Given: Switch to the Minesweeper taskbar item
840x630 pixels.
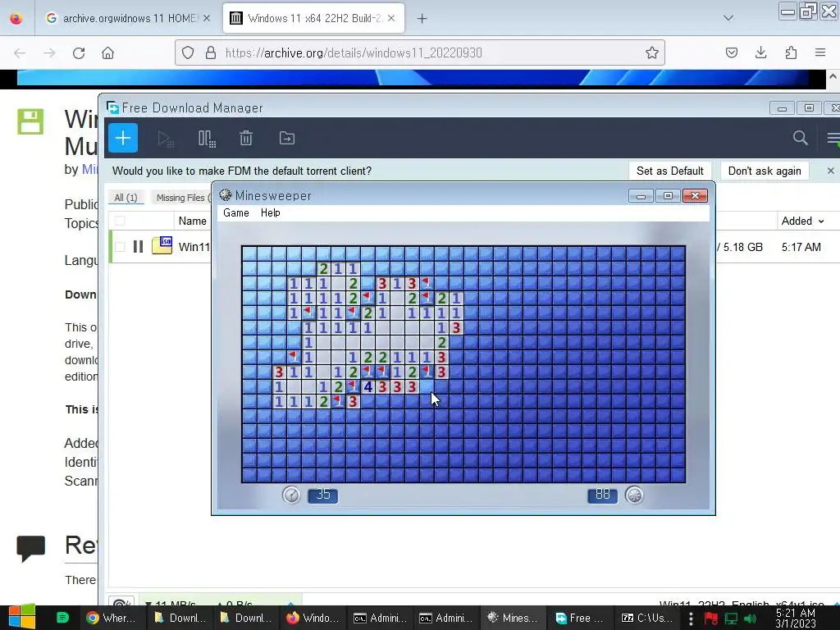Looking at the screenshot, I should [513, 618].
